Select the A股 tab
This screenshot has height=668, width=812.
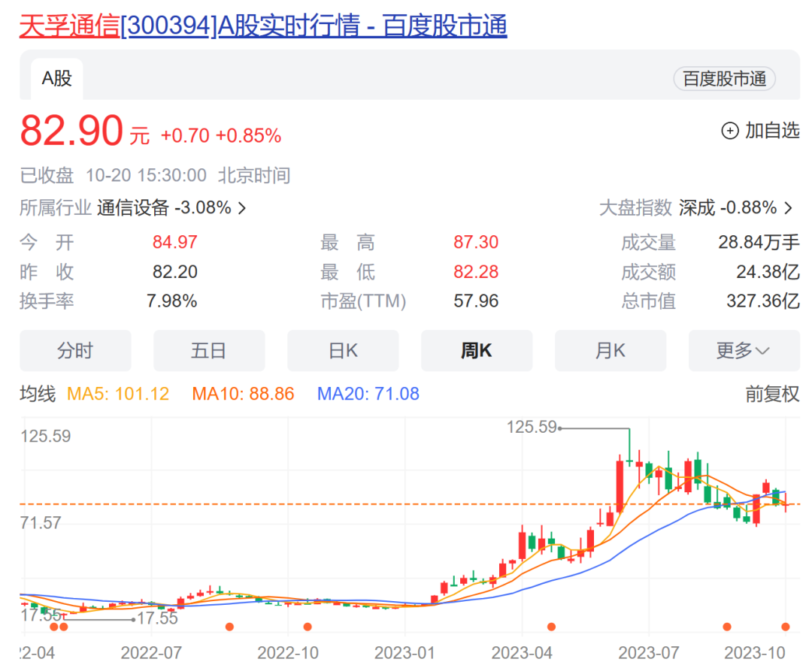(x=56, y=79)
